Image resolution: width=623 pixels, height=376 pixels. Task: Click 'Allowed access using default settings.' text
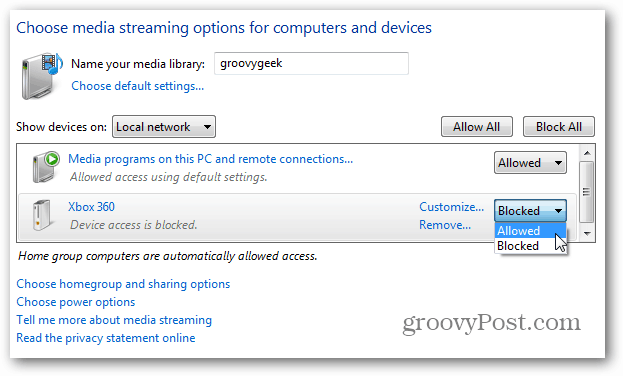[x=168, y=177]
